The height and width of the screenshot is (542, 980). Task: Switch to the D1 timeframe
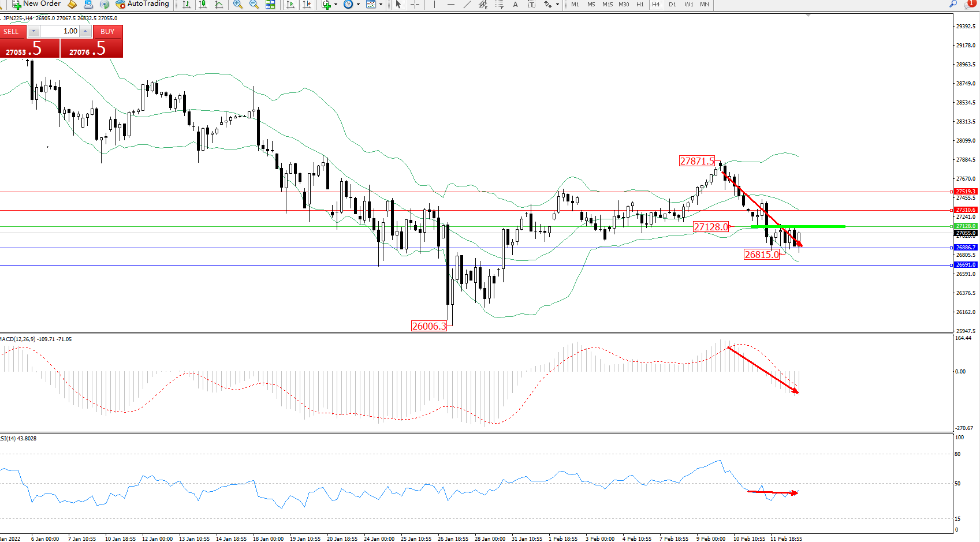click(x=672, y=5)
